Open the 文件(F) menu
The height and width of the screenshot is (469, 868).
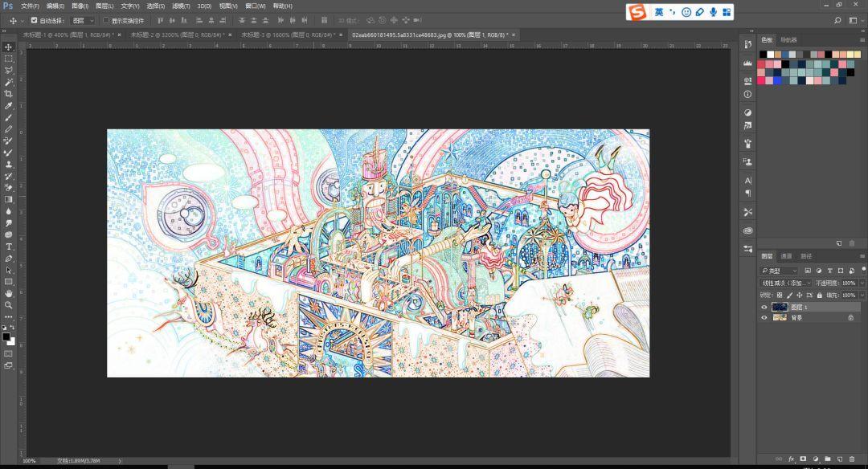(30, 6)
